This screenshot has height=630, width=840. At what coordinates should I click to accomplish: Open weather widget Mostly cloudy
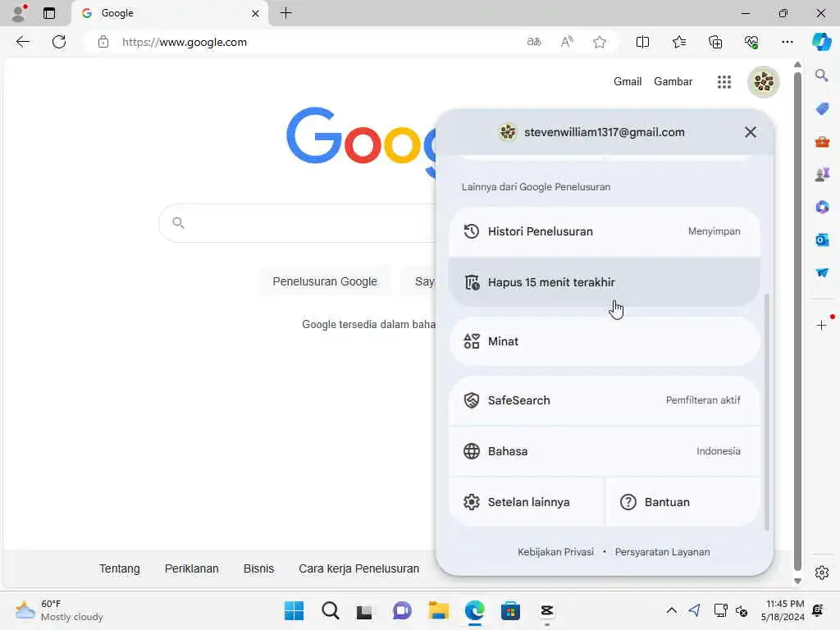click(x=59, y=610)
